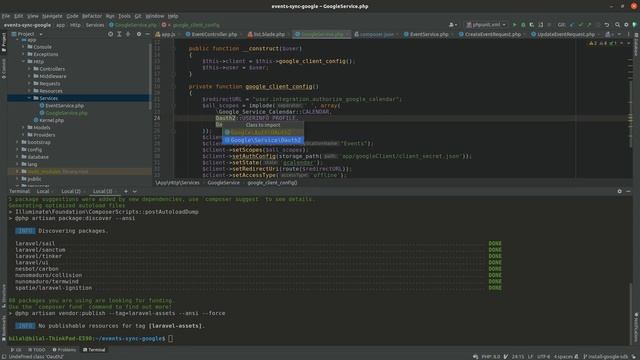
Task: Toggle the Terminal tool window button
Action: tap(94, 350)
